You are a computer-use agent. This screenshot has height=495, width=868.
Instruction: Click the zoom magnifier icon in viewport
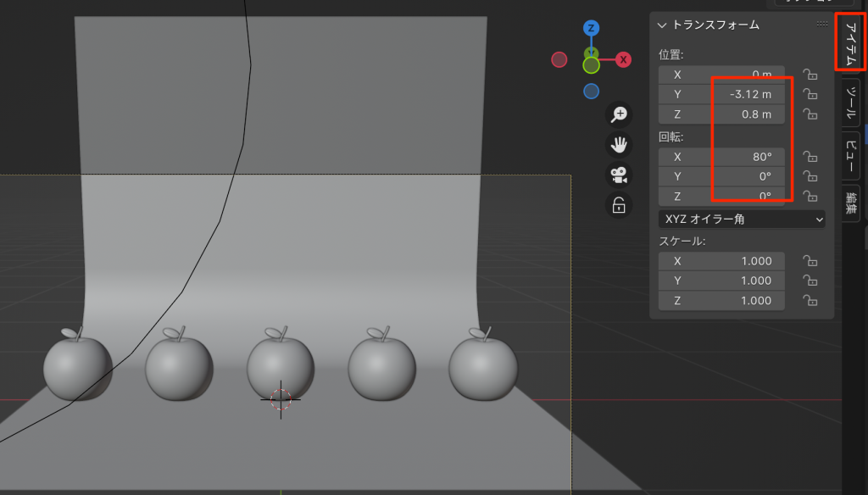pyautogui.click(x=620, y=114)
